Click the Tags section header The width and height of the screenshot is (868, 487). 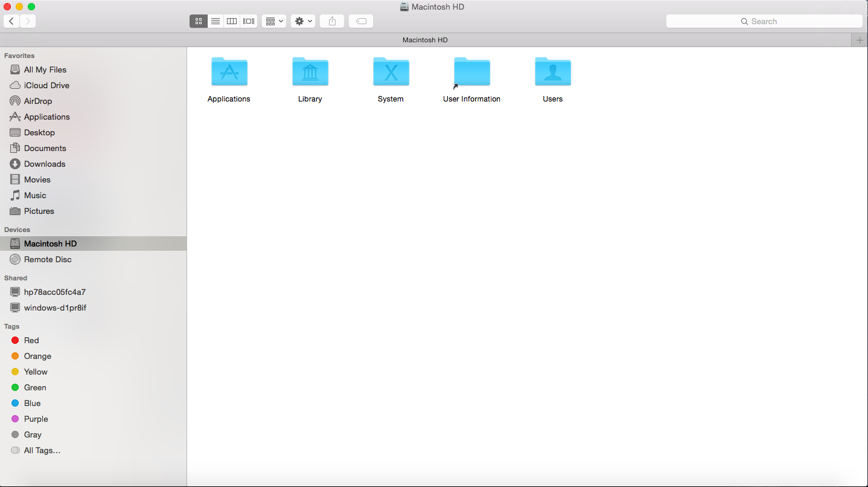[12, 326]
